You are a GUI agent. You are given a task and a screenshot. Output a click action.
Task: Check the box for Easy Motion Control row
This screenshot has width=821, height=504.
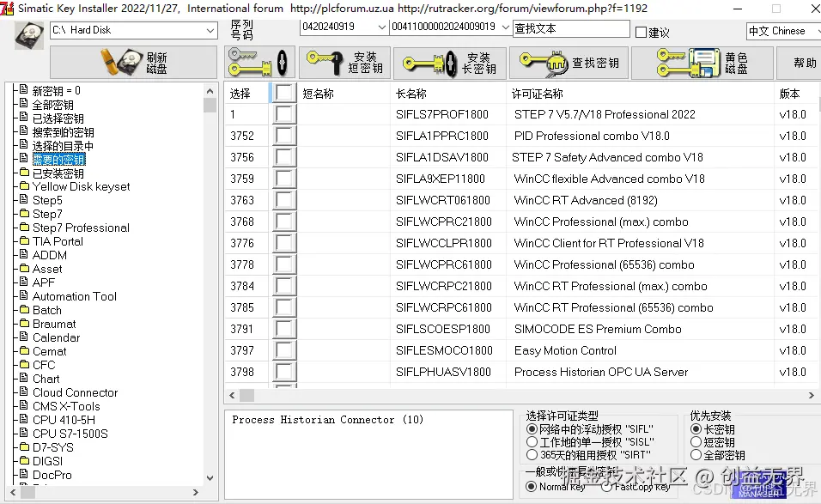point(283,350)
